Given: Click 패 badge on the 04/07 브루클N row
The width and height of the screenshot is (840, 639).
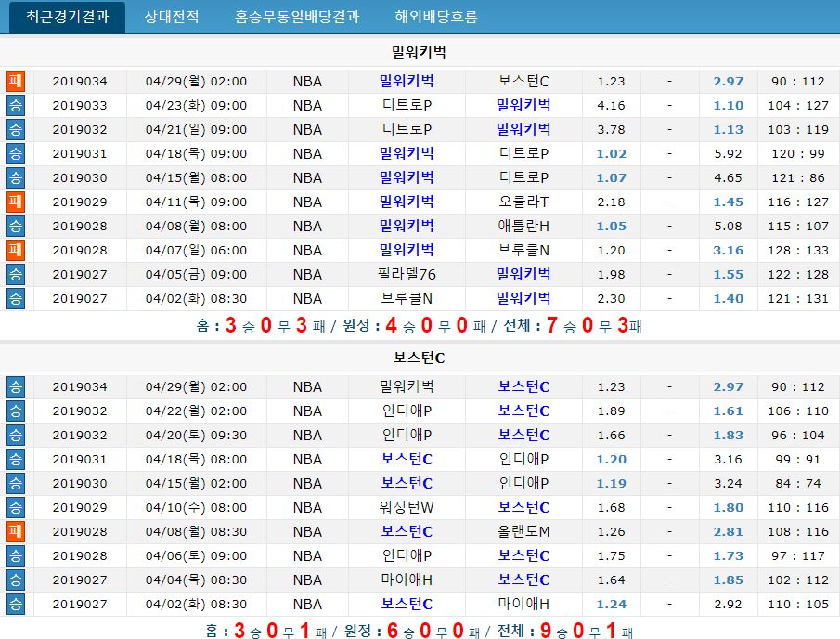Looking at the screenshot, I should (16, 250).
